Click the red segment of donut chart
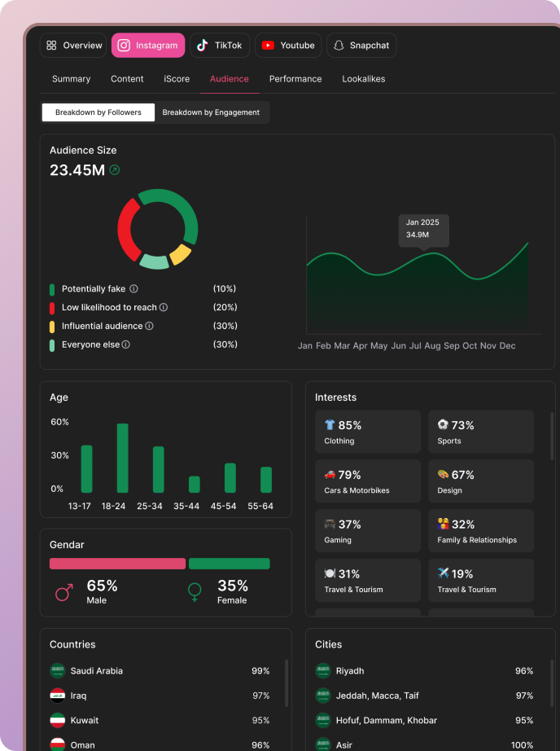560x751 pixels. tap(126, 229)
